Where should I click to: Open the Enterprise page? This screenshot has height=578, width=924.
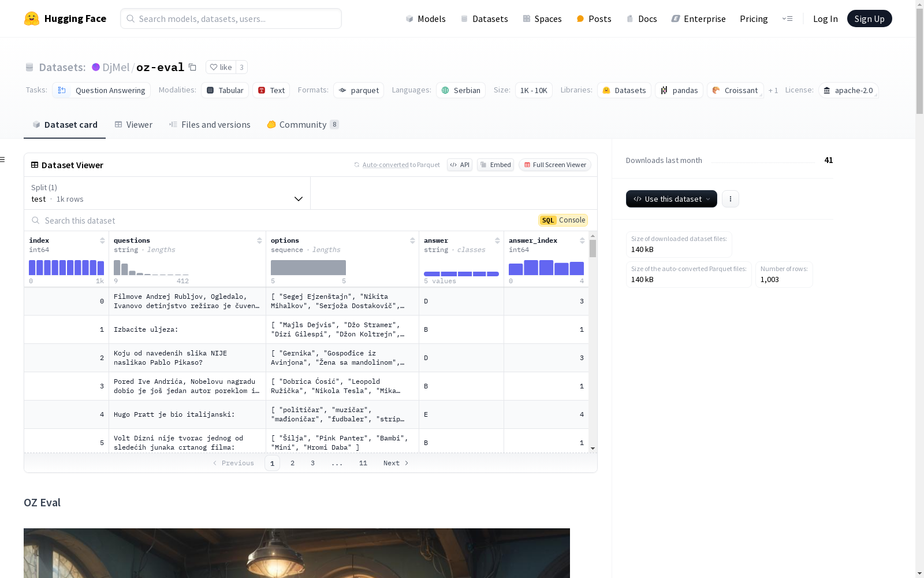pyautogui.click(x=698, y=18)
